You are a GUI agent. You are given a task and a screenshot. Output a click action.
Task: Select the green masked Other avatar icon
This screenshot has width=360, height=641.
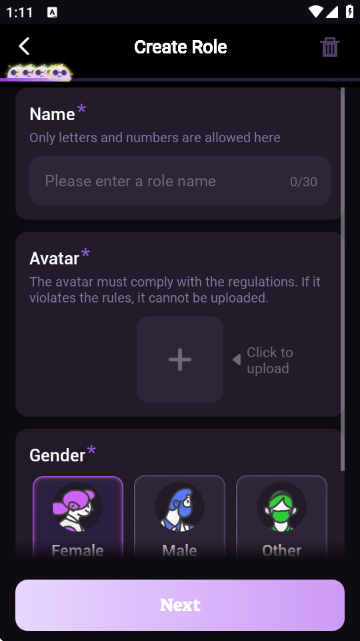click(282, 507)
